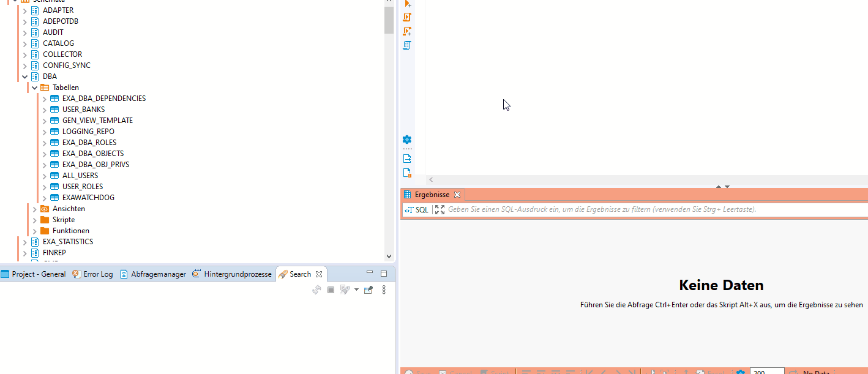Click the stop search square icon
The height and width of the screenshot is (374, 868).
click(331, 290)
